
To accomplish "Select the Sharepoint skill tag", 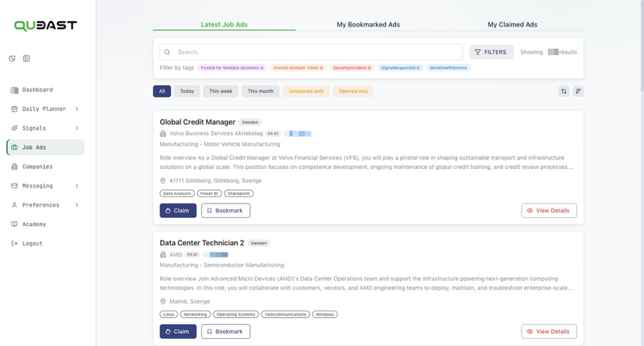I will tap(238, 193).
